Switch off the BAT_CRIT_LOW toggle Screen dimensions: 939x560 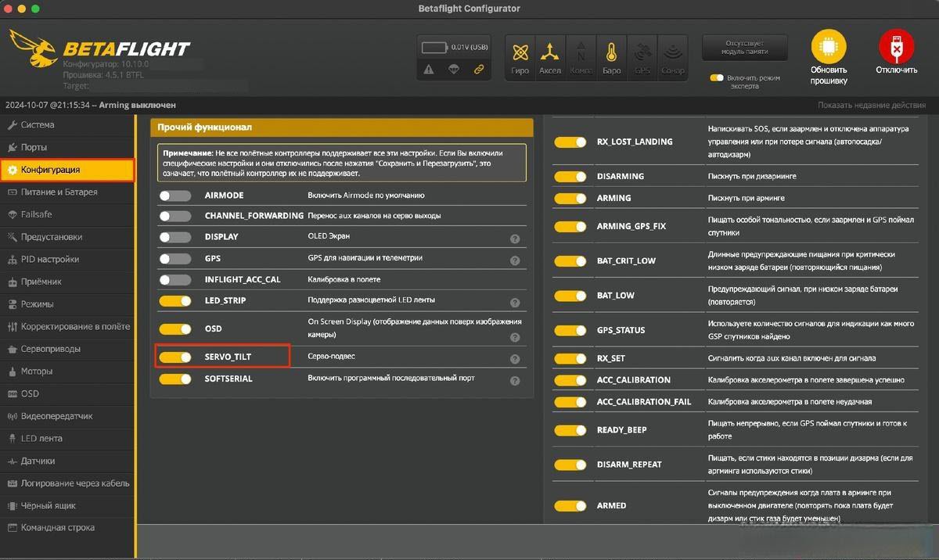(x=570, y=261)
